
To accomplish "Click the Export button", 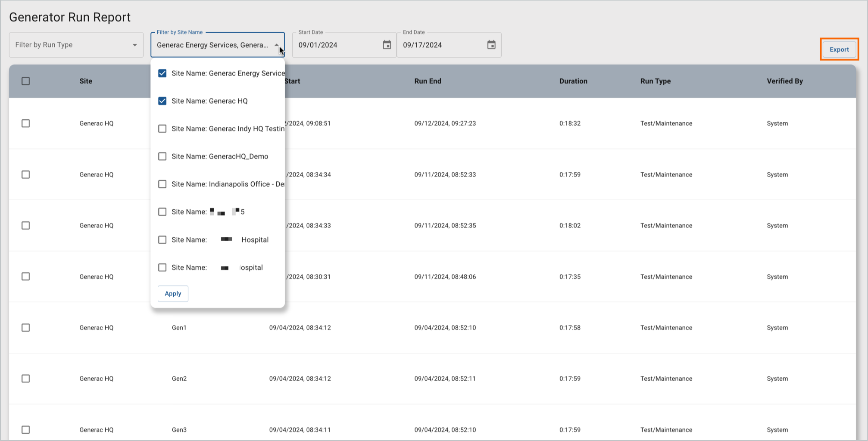I will 839,50.
